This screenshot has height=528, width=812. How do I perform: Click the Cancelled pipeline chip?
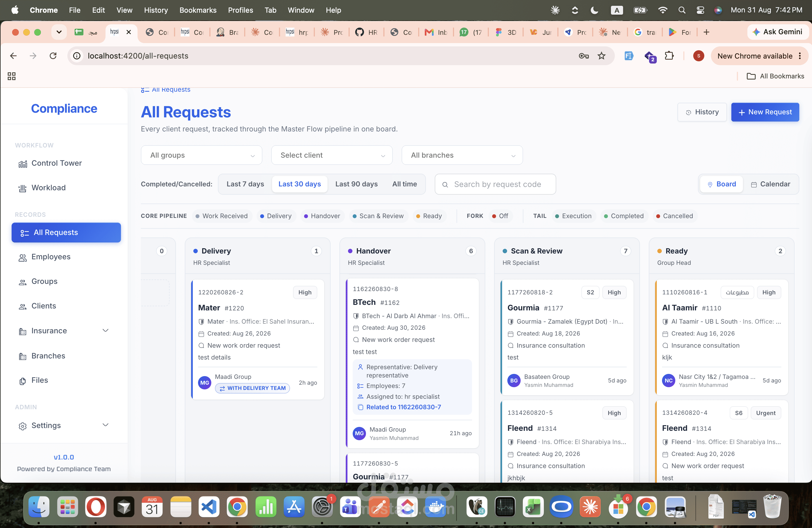pos(674,216)
